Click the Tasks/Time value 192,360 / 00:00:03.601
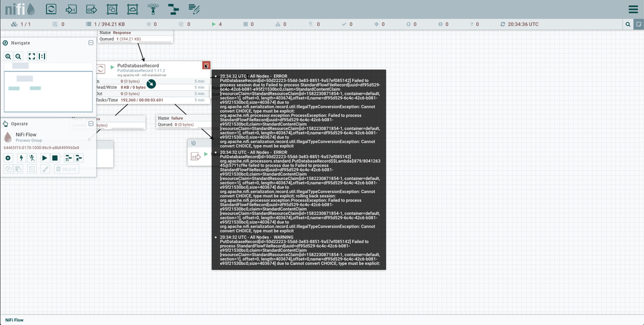This screenshot has width=644, height=325. click(x=142, y=100)
